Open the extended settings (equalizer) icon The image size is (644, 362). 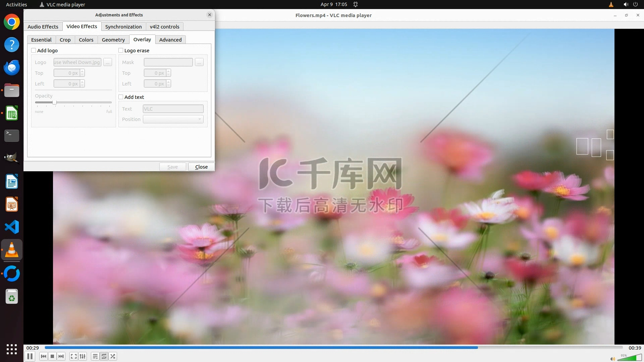click(83, 356)
